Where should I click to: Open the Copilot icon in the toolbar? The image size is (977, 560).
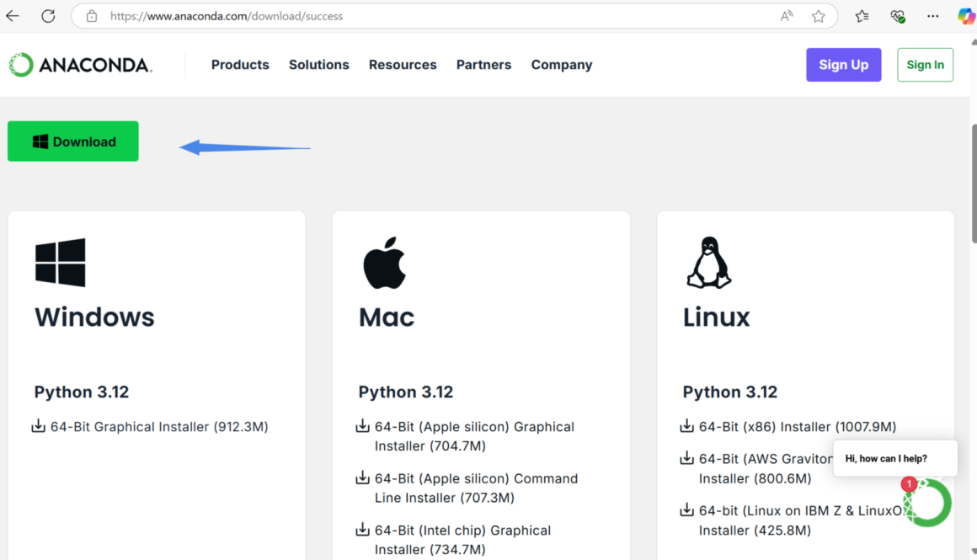pos(965,16)
